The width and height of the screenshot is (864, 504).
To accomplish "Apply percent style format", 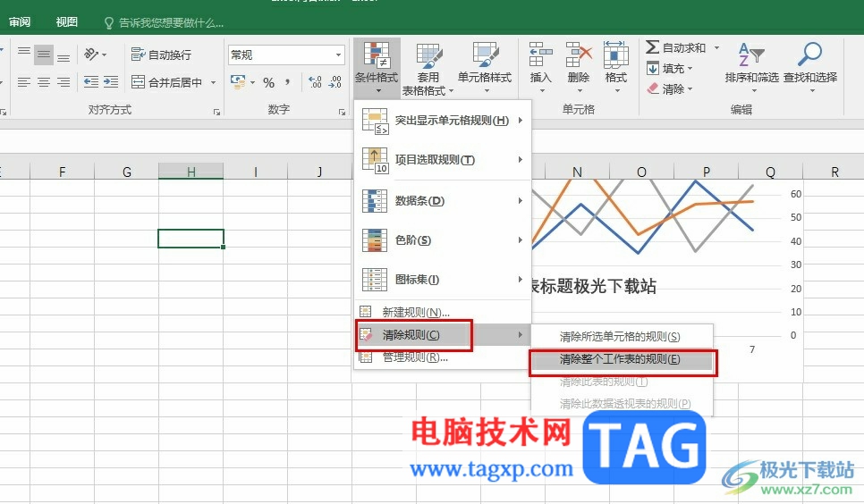I will point(269,82).
